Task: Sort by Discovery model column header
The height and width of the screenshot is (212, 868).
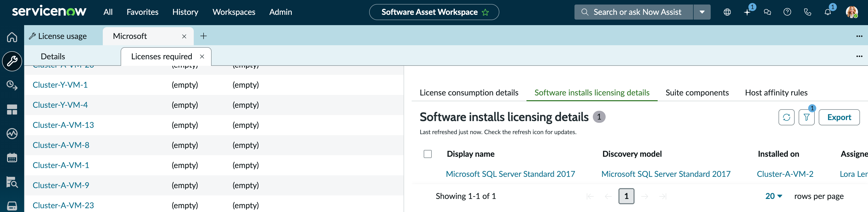Action: click(632, 154)
